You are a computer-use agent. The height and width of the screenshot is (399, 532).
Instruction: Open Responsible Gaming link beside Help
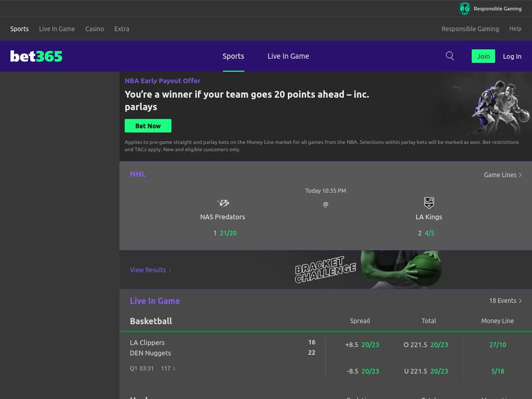(470, 29)
